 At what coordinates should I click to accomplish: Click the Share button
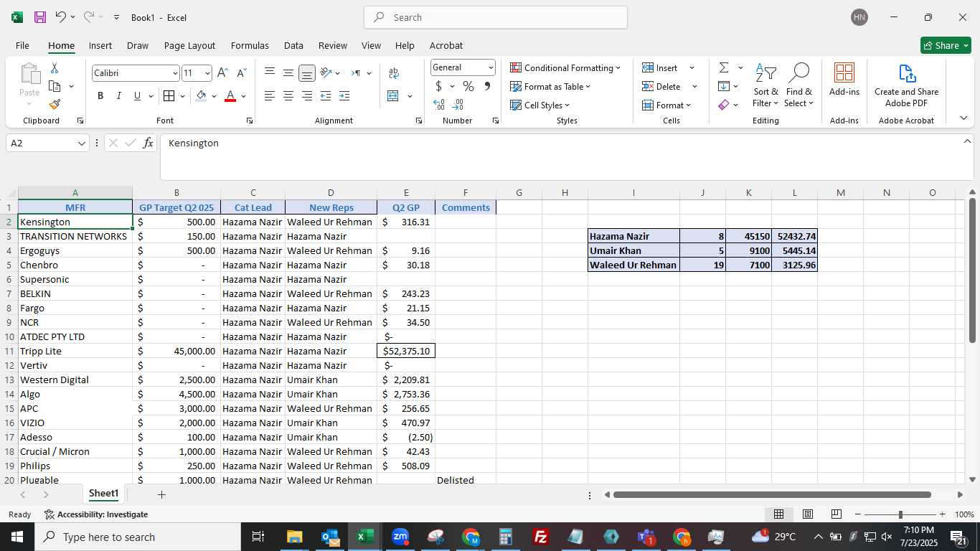point(946,45)
